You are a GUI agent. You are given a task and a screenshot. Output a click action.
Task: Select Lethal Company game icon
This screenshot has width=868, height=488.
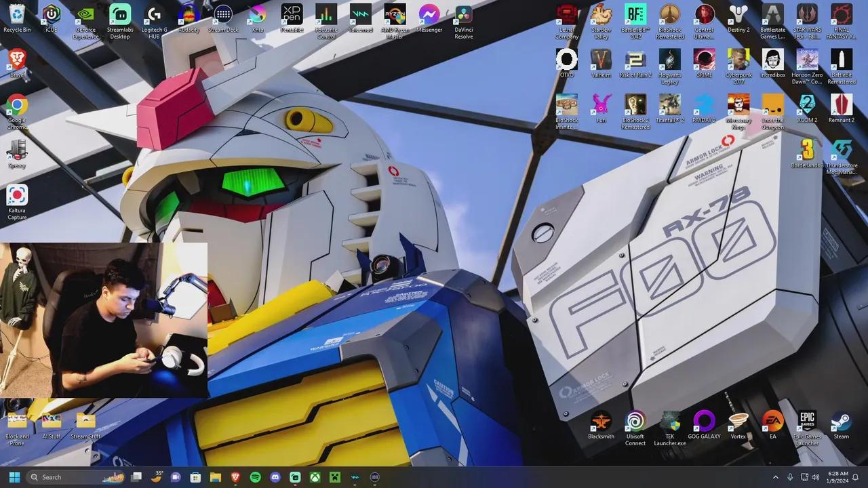click(x=567, y=21)
